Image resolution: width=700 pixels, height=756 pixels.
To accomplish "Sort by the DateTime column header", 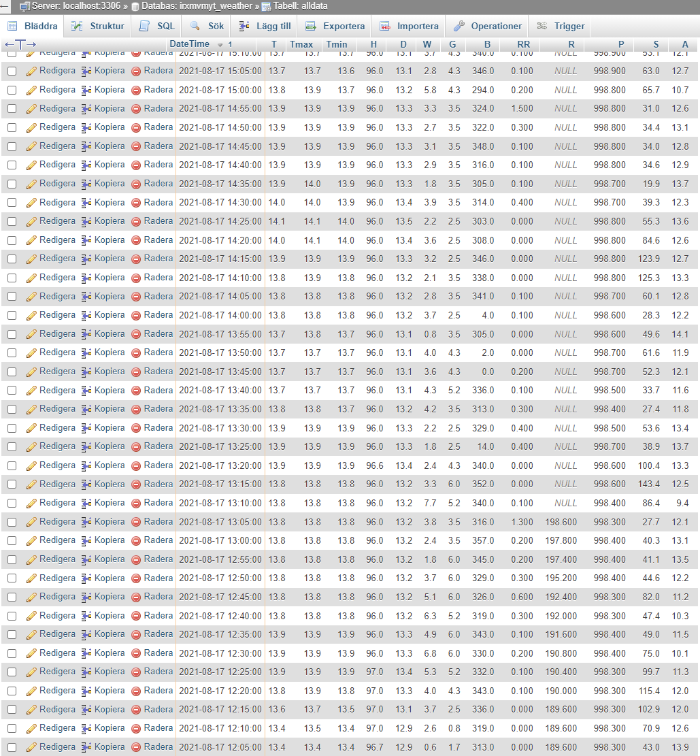I will click(190, 44).
